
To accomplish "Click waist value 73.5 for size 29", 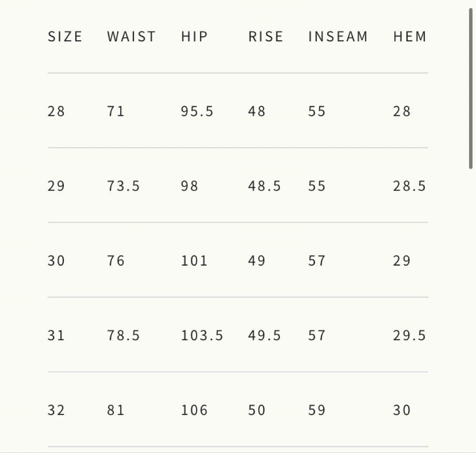I will click(123, 186).
